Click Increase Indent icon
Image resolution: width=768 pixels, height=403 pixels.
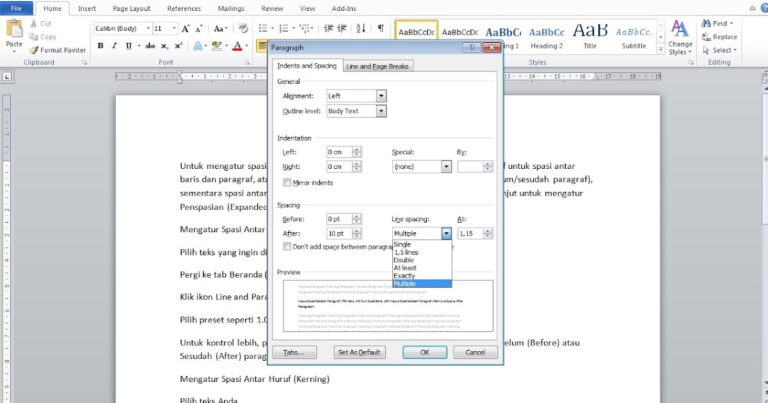coord(342,28)
